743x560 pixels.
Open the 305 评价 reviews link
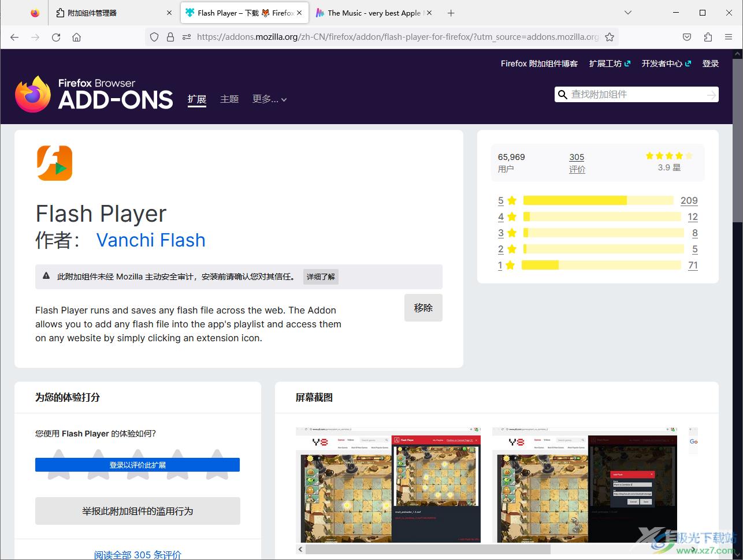[x=577, y=163]
